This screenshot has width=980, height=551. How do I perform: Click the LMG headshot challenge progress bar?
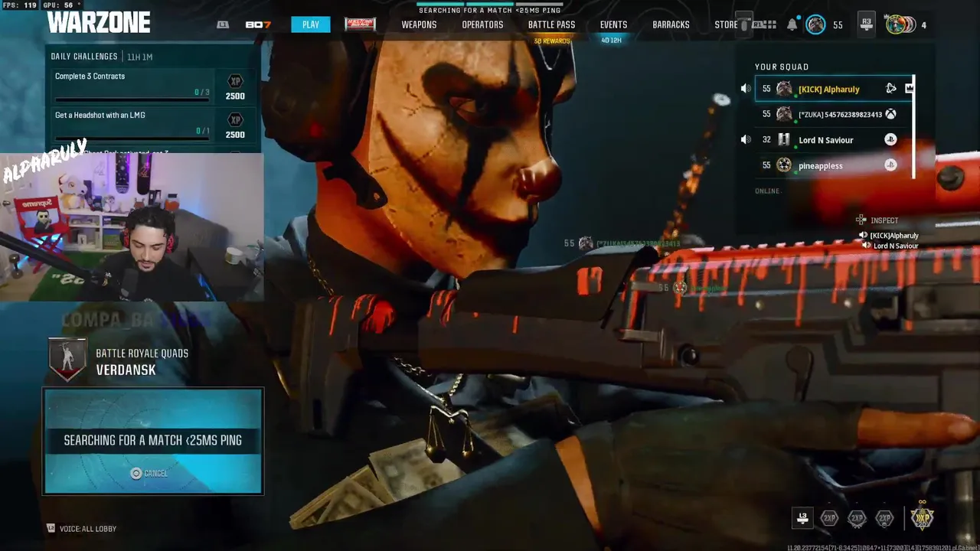(x=132, y=139)
